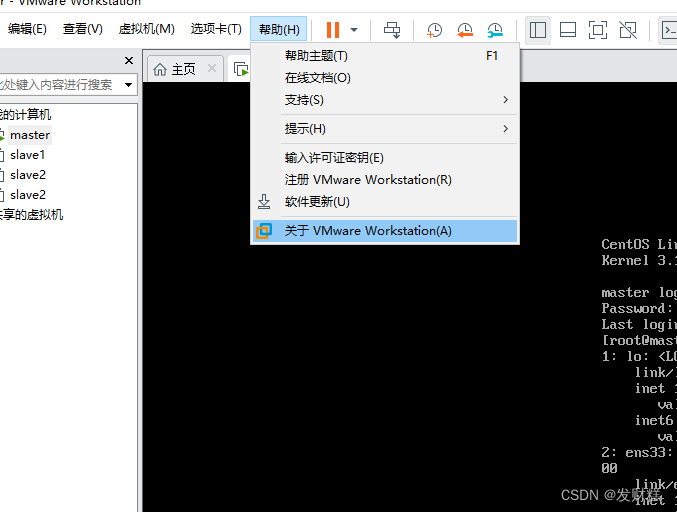The height and width of the screenshot is (512, 677).
Task: Open snapshot manager wrench-clock icon
Action: click(495, 30)
